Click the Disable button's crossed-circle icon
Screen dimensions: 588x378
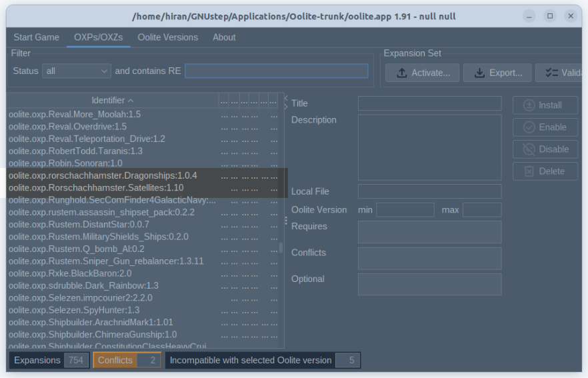tap(529, 149)
